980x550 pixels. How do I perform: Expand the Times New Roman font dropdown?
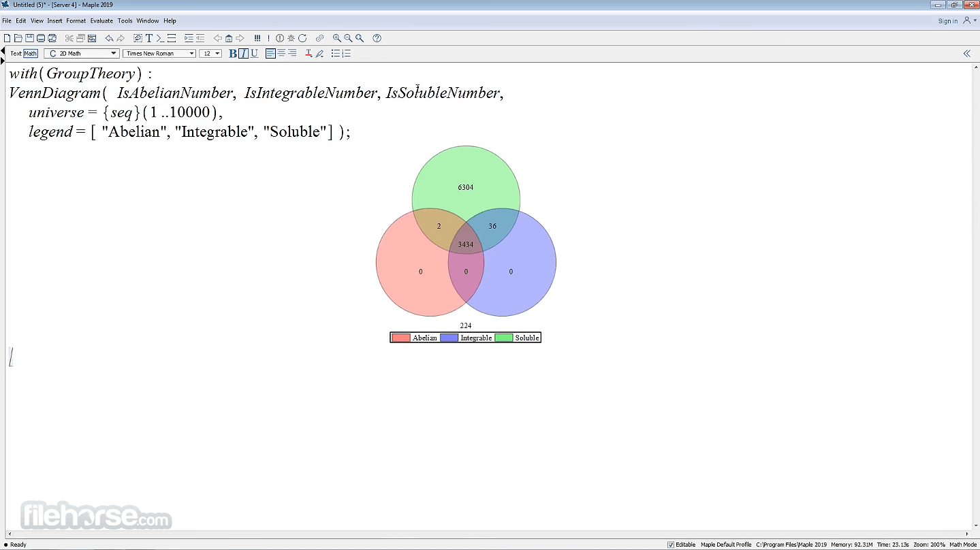click(x=159, y=53)
